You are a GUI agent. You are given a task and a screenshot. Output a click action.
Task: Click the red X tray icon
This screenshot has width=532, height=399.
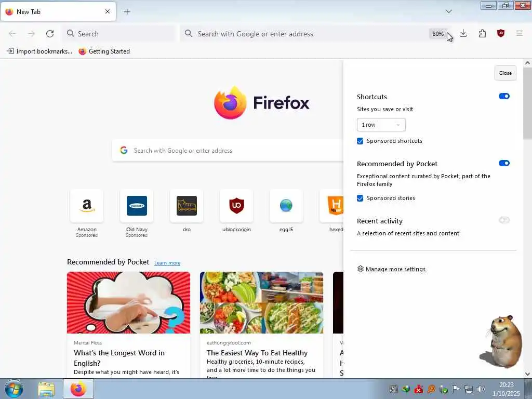tap(419, 389)
